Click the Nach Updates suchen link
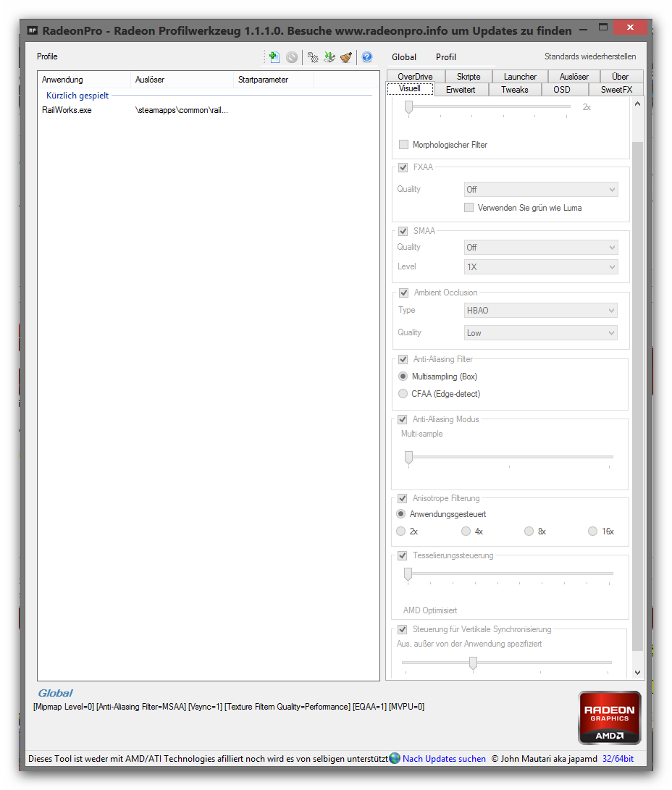The width and height of the screenshot is (672, 790). (x=445, y=758)
